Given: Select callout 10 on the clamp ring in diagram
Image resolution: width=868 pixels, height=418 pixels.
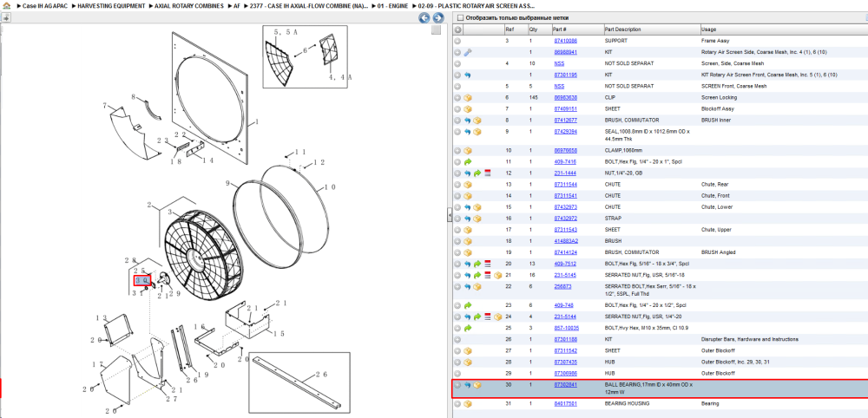Looking at the screenshot, I should click(329, 188).
